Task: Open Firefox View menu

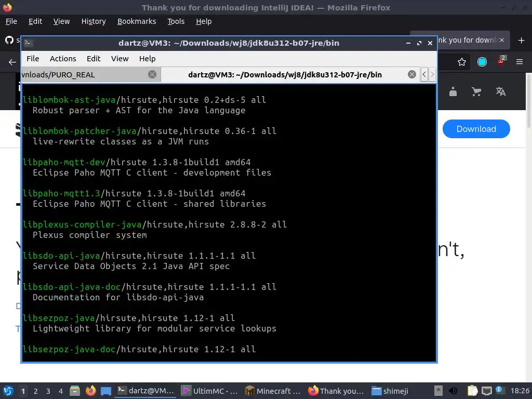Action: 61,21
